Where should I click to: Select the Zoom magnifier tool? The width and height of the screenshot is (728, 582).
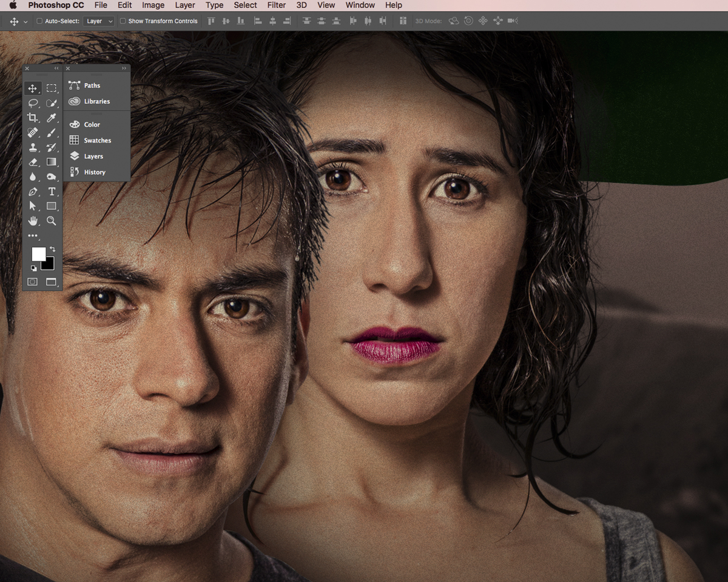pos(52,221)
